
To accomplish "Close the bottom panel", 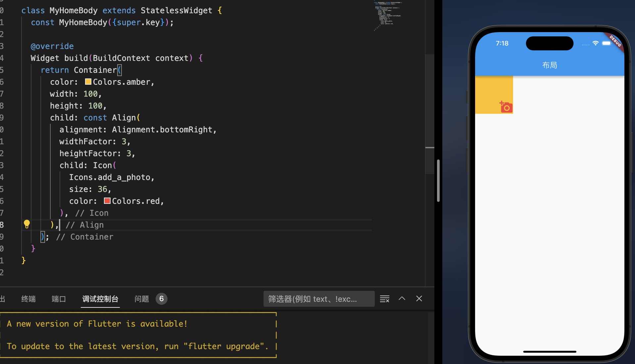I will pyautogui.click(x=419, y=298).
